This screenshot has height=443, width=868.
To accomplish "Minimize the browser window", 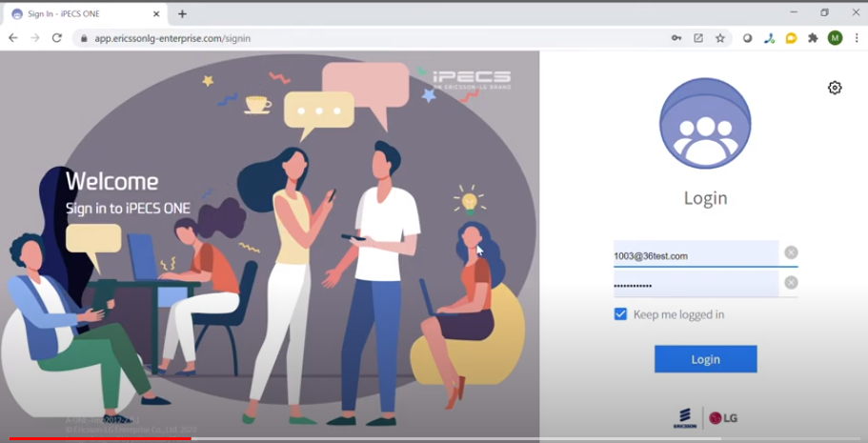I will tap(794, 12).
